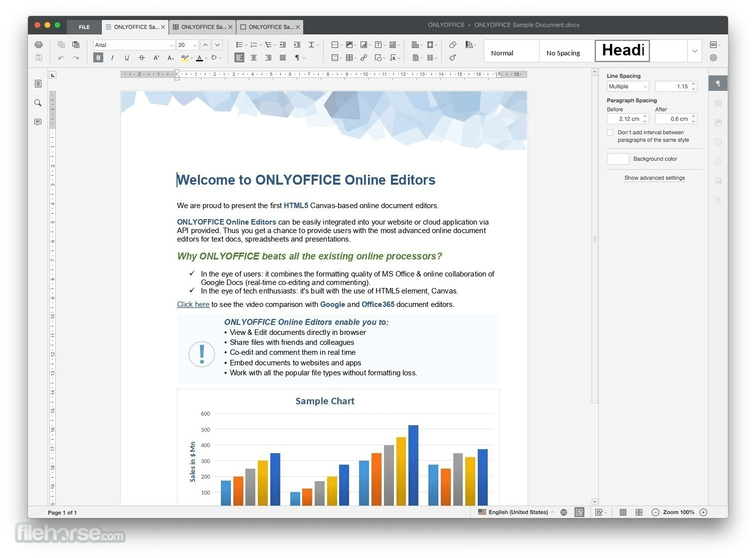Screen dimensions: 756x558
Task: Expand the styles gallery chevron
Action: pyautogui.click(x=695, y=51)
